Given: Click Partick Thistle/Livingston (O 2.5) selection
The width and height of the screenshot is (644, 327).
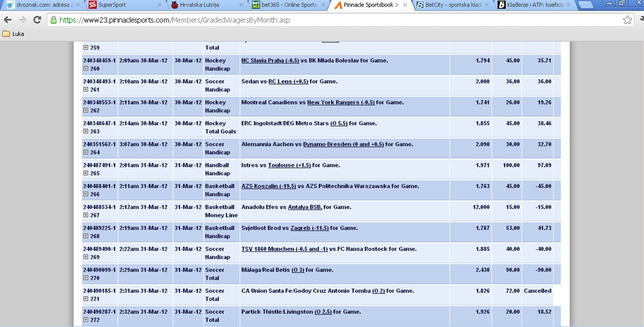Looking at the screenshot, I should coord(323,312).
